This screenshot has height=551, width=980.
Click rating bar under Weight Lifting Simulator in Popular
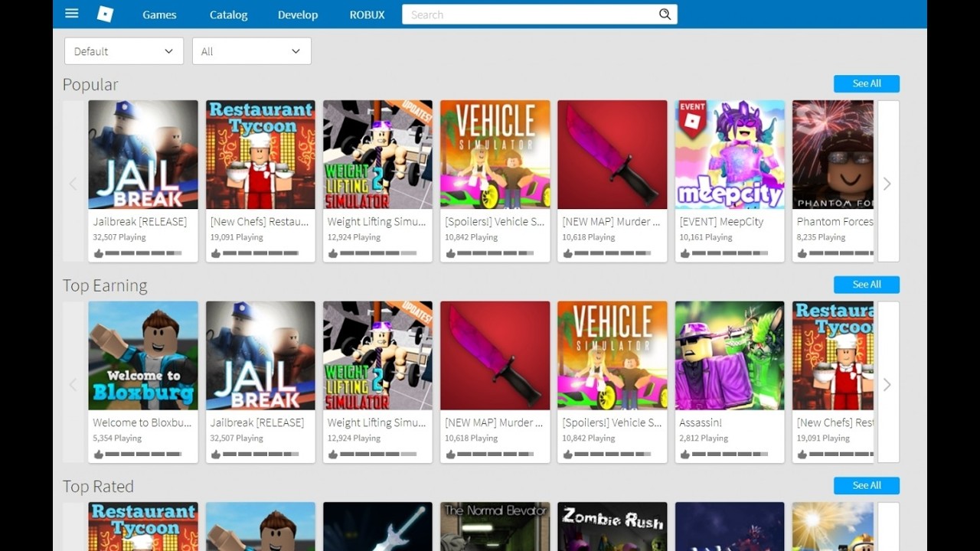[x=378, y=253]
